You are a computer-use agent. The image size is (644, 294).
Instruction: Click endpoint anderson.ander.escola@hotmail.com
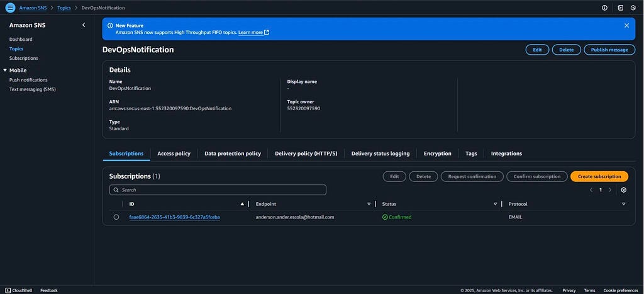click(295, 217)
